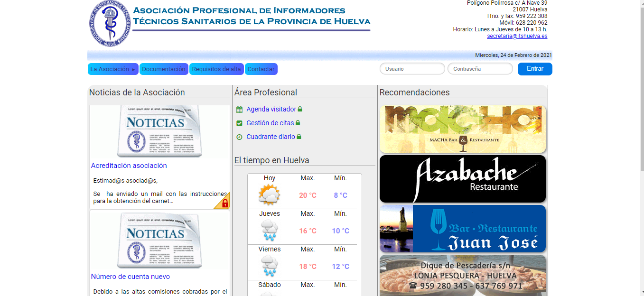Image resolution: width=644 pixels, height=296 pixels.
Task: Open Requisitos de alta menu item
Action: (216, 69)
